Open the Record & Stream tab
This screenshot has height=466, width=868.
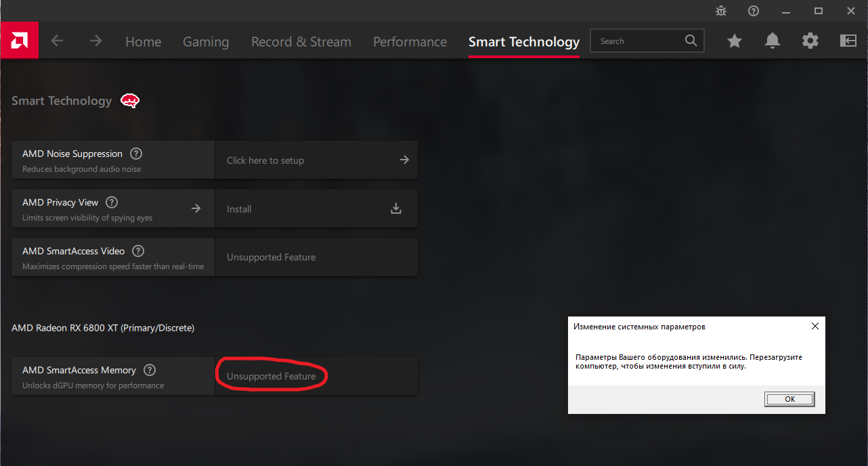(301, 41)
